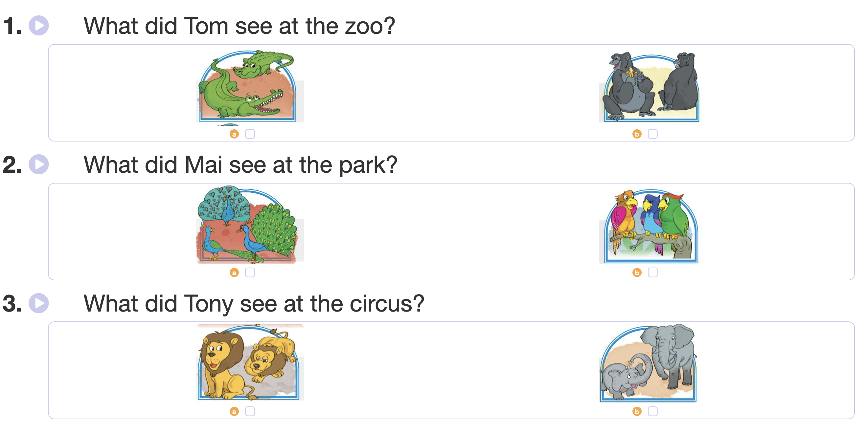The width and height of the screenshot is (868, 434).
Task: Select the peacocks image
Action: click(249, 225)
